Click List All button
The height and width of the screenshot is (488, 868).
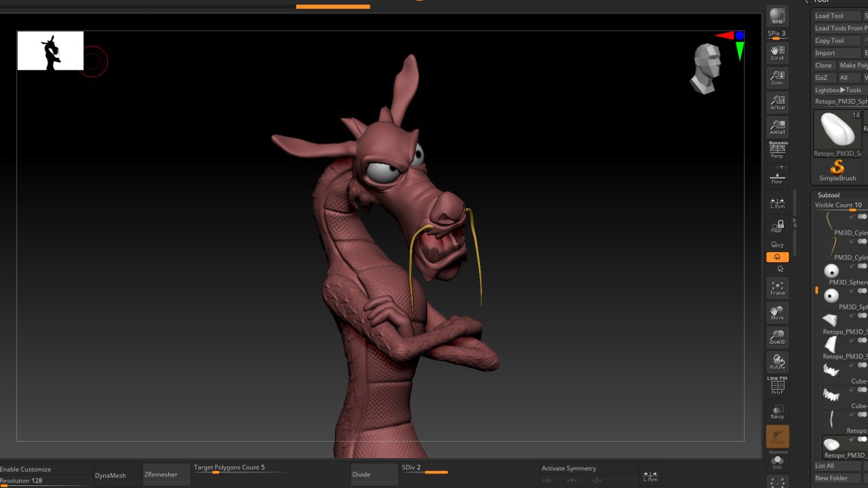click(x=837, y=466)
